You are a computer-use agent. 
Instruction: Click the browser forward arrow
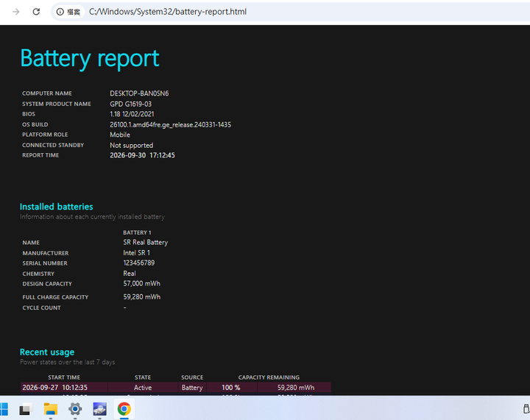16,12
